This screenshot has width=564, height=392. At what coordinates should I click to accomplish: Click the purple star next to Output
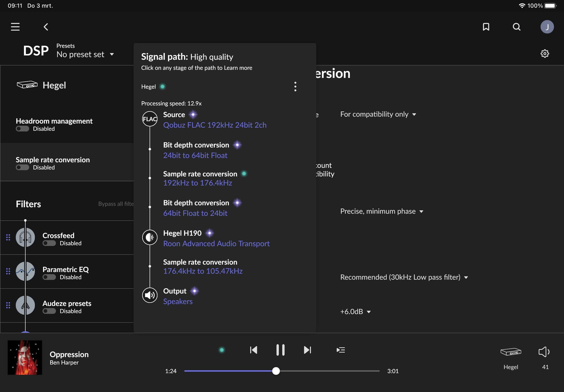pos(194,291)
